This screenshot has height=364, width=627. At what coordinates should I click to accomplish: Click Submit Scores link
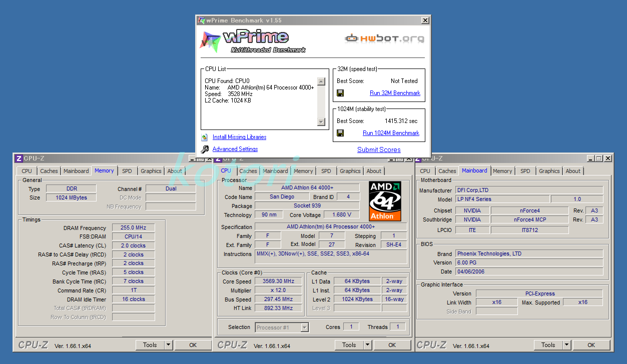pos(379,149)
